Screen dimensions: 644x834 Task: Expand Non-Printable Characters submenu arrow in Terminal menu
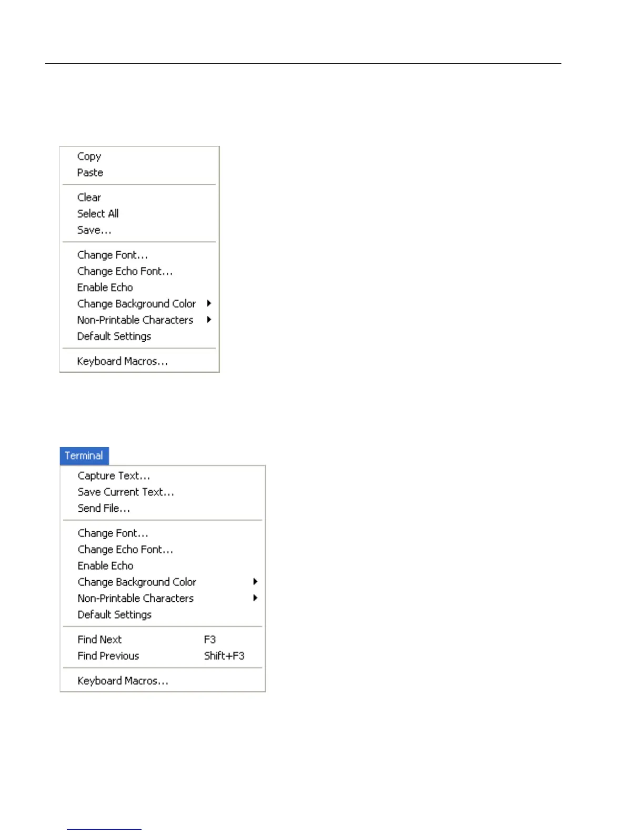255,598
